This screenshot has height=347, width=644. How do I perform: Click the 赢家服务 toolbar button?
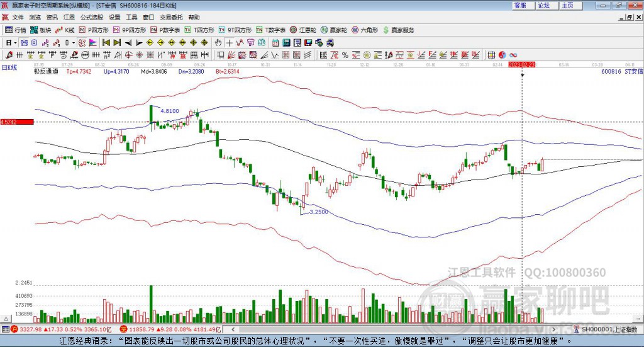399,30
